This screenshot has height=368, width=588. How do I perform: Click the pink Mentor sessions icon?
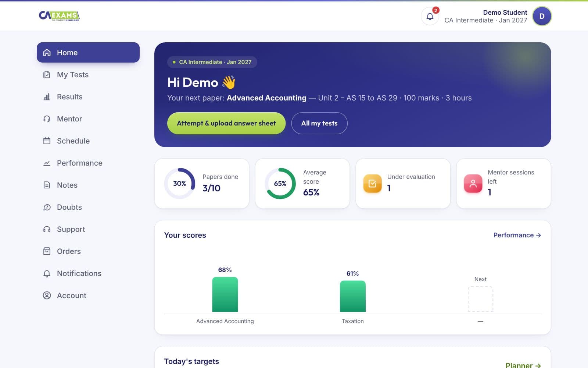coord(473,183)
